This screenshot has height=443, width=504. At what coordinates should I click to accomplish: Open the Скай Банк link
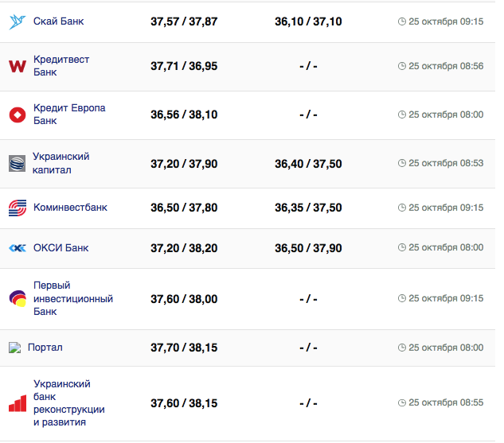[x=58, y=21]
